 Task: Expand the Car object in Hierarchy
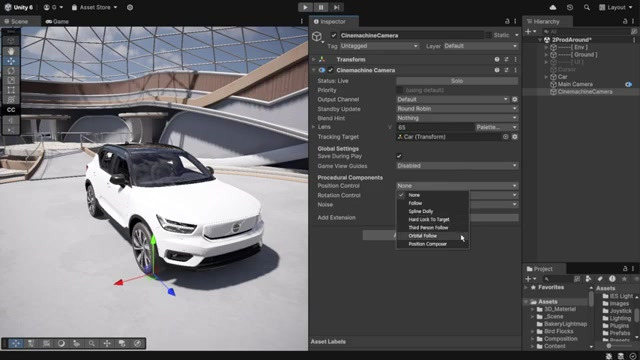click(x=546, y=77)
